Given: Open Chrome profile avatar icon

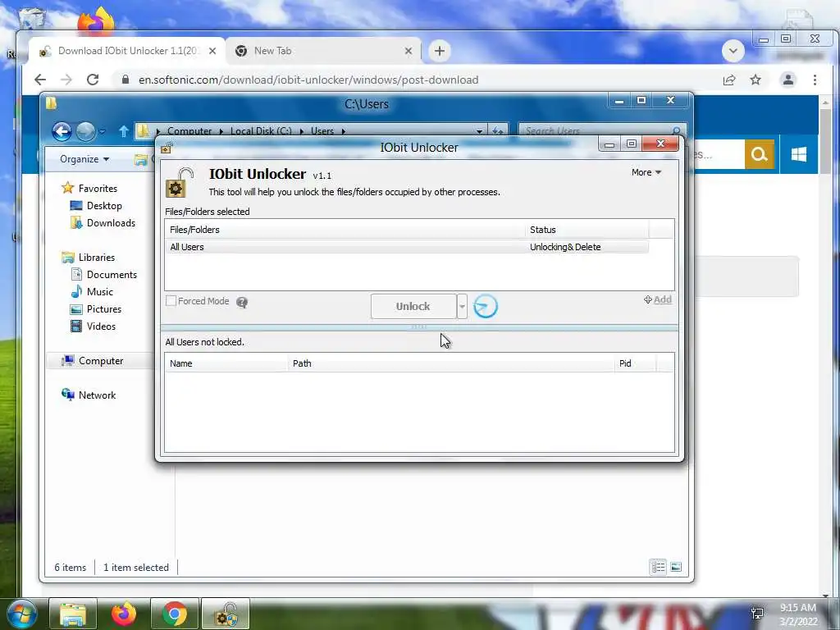Looking at the screenshot, I should tap(788, 80).
